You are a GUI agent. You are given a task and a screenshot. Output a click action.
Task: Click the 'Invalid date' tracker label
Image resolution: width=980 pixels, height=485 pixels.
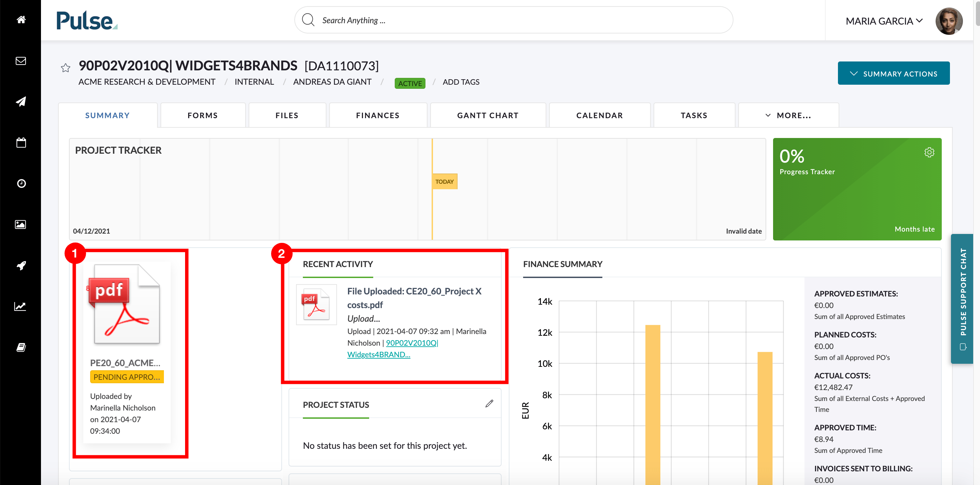743,231
